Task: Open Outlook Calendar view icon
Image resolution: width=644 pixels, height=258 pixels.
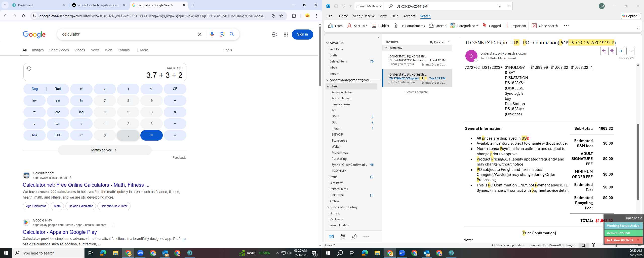Action: [343, 237]
